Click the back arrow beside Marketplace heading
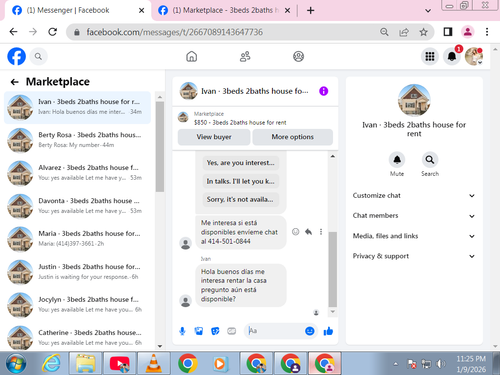This screenshot has width=500, height=375. coord(14,82)
